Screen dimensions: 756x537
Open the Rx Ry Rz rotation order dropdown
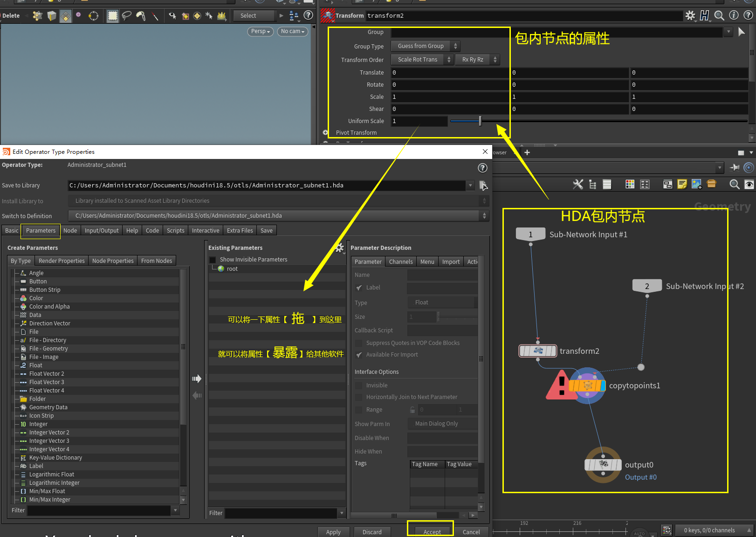478,59
